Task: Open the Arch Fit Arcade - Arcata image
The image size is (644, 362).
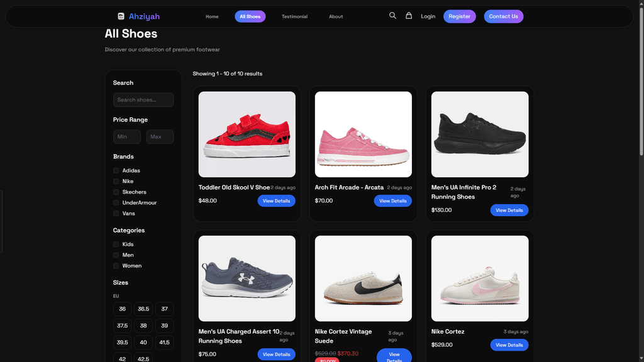Action: pos(363,134)
